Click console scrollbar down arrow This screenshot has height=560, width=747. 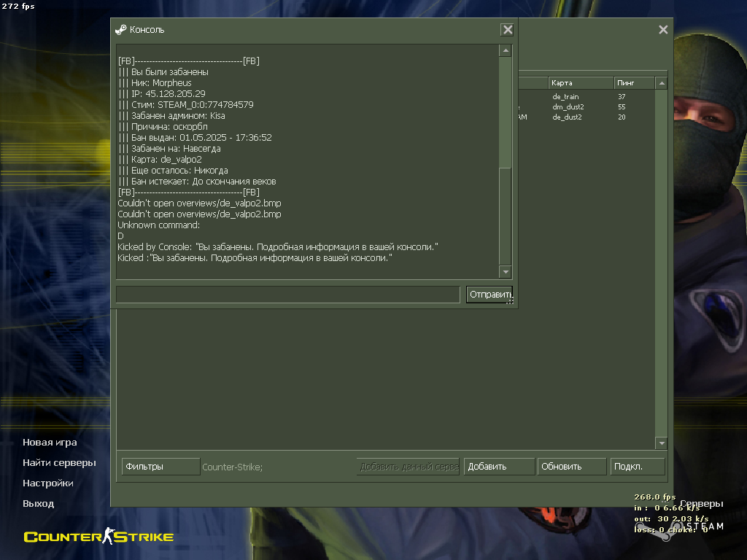[x=506, y=272]
